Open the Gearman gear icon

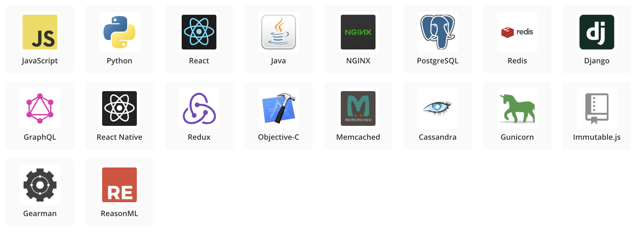[40, 185]
